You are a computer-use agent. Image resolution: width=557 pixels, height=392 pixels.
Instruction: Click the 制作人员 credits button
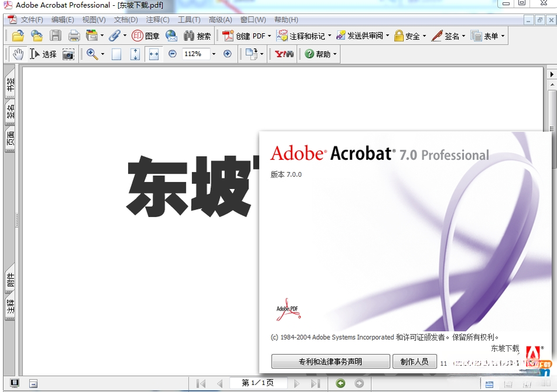pos(415,362)
